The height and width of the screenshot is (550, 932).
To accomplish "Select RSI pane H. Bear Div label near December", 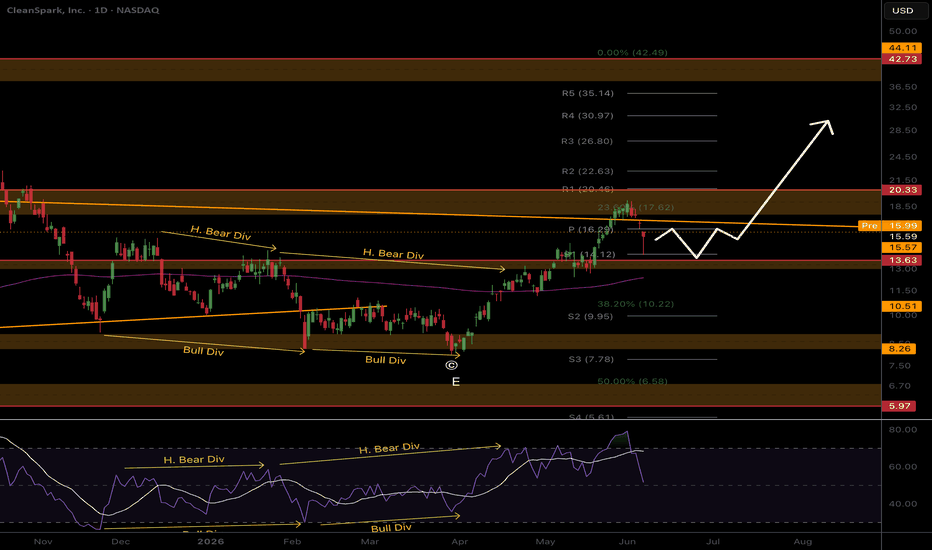I will pos(194,460).
